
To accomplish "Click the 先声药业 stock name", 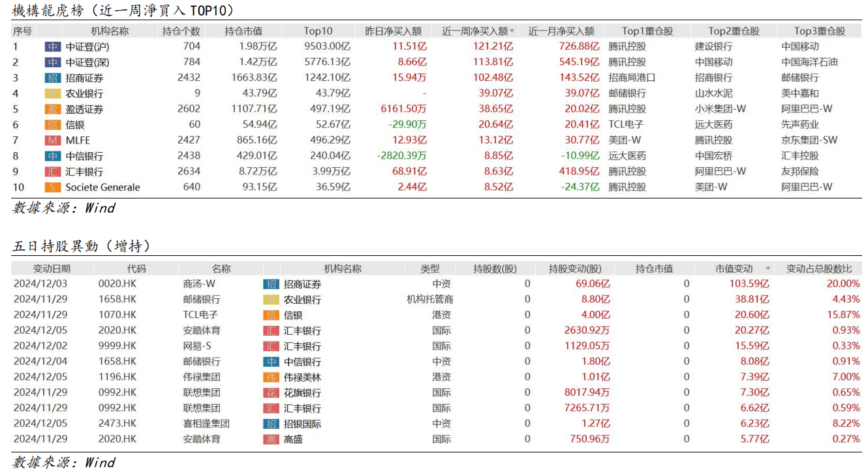I will (800, 125).
